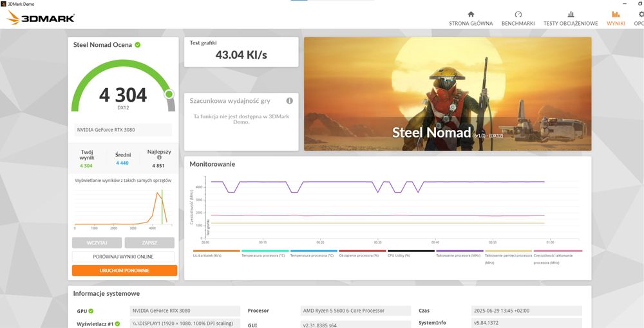Click the Steel Nomad Ocena title
The image size is (644, 328).
(102, 44)
